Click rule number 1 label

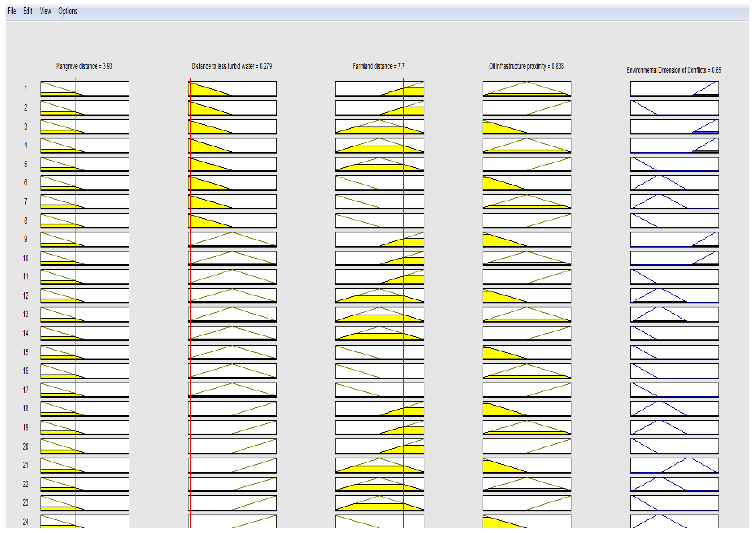point(25,88)
